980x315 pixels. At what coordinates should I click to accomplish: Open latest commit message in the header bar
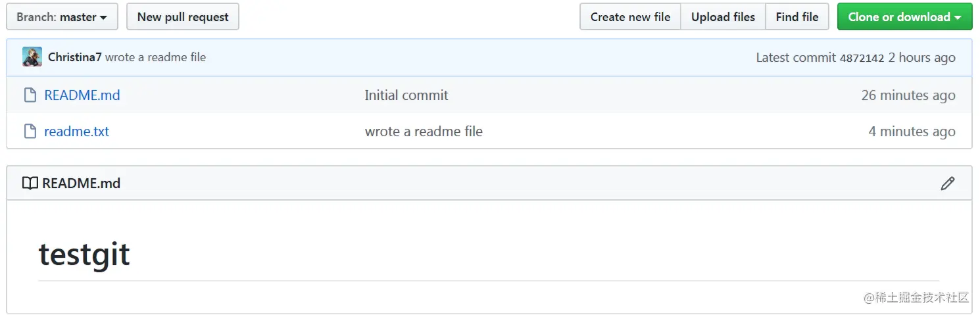point(156,57)
